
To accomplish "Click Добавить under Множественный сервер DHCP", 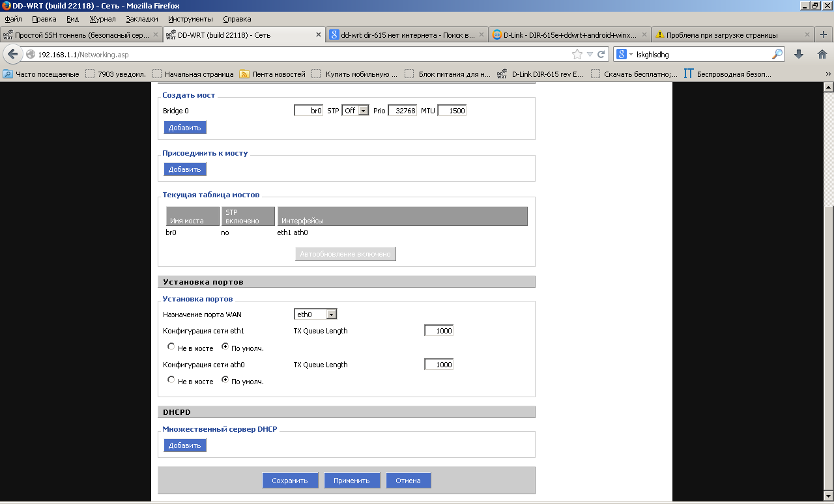I will coord(185,445).
